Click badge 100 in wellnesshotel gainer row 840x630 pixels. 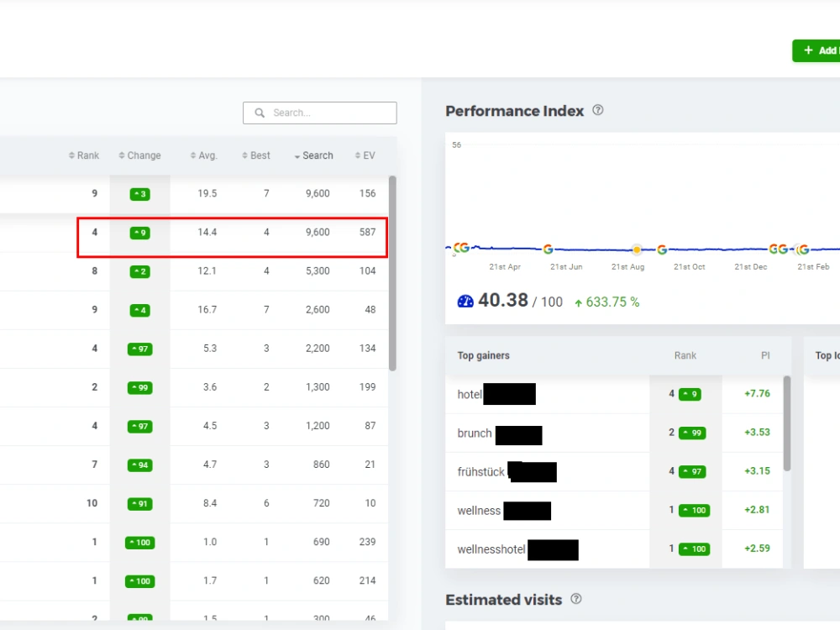click(695, 549)
